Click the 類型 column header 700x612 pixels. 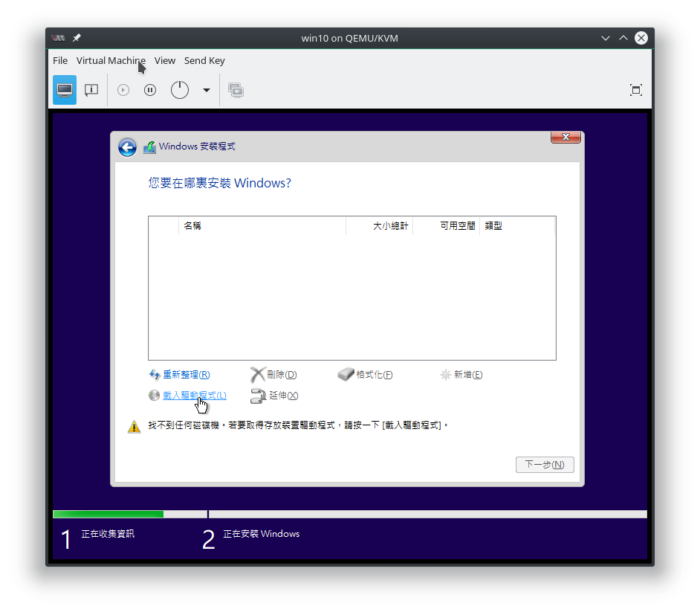point(517,225)
